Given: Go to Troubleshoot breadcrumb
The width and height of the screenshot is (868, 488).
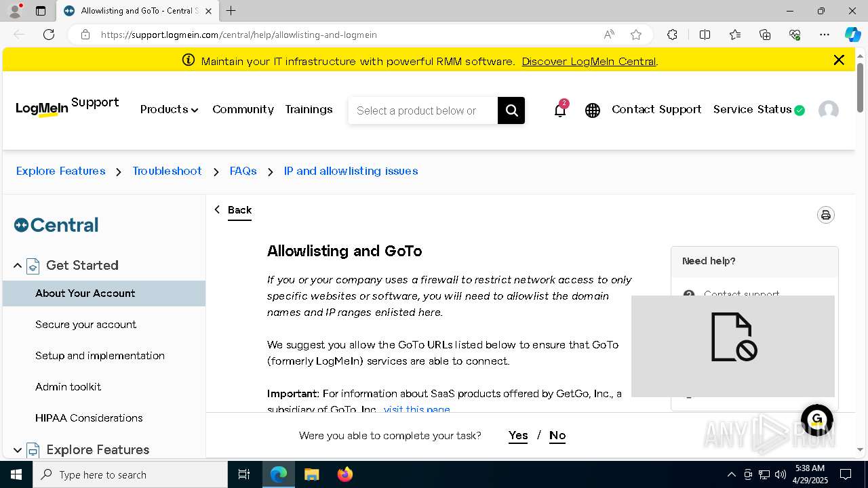Looking at the screenshot, I should click(x=167, y=171).
